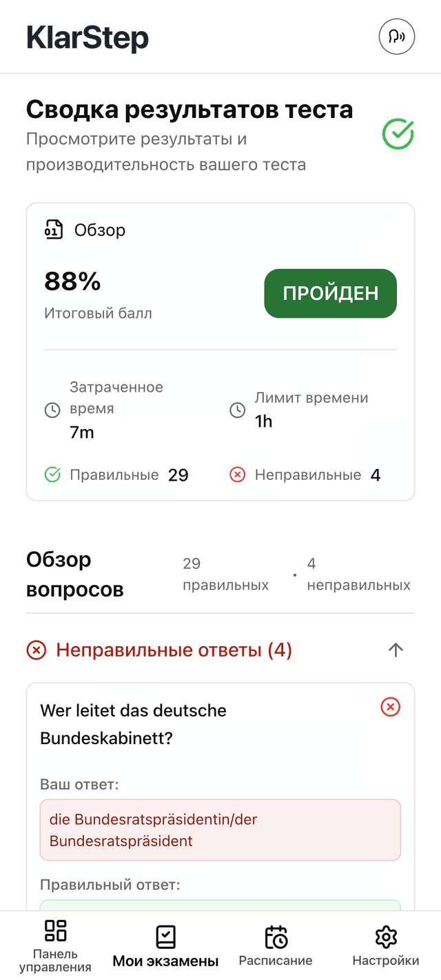This screenshot has width=441, height=980.
Task: Collapse the Неправильные ответы section
Action: point(395,650)
